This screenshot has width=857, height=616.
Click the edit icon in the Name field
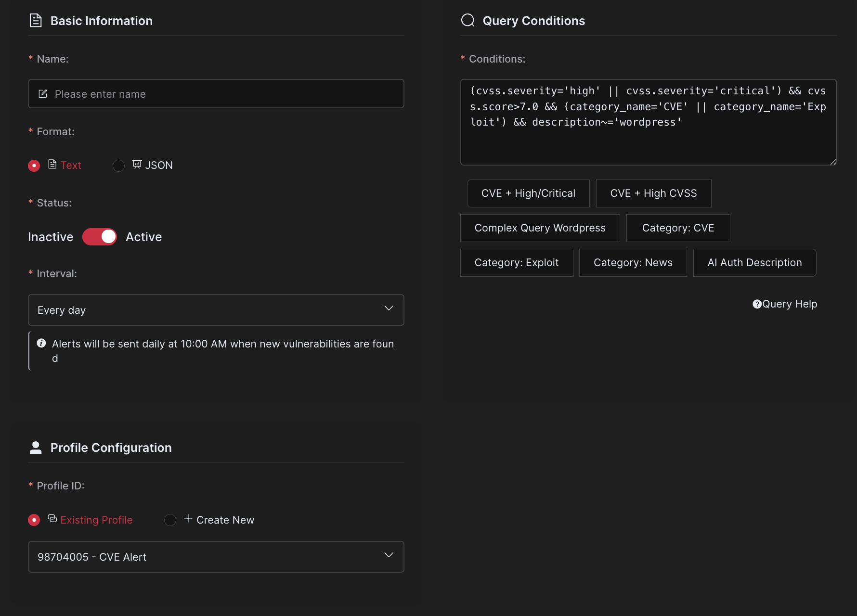(43, 94)
